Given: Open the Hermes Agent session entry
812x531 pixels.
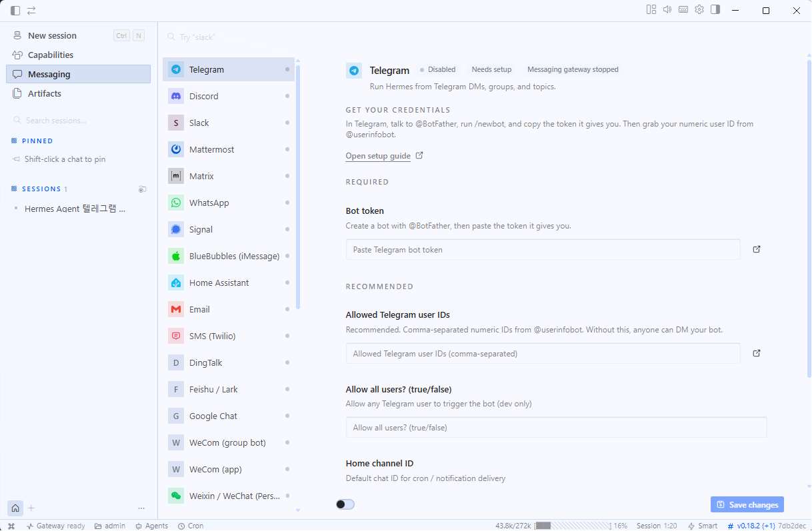Looking at the screenshot, I should pyautogui.click(x=75, y=209).
